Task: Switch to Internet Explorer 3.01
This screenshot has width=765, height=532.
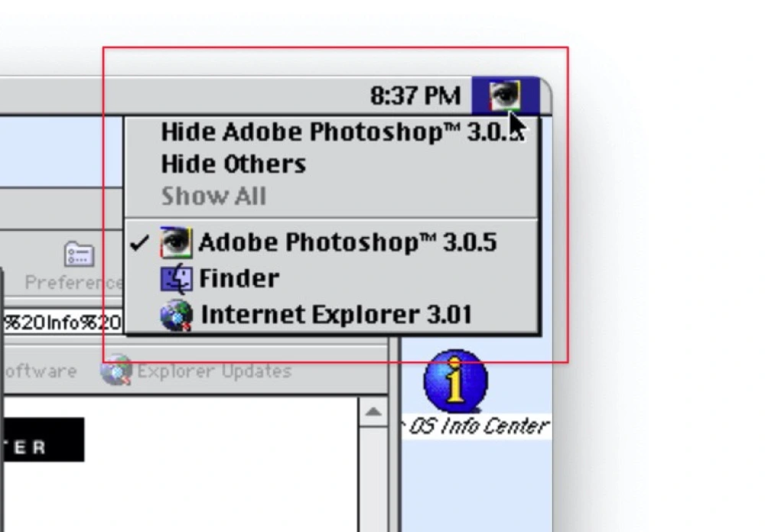Action: click(332, 314)
